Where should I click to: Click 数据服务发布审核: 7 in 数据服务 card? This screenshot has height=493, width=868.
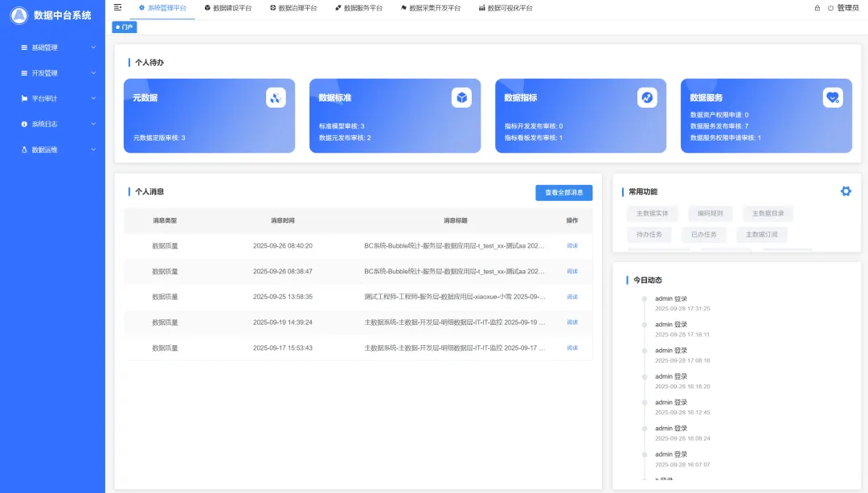719,126
